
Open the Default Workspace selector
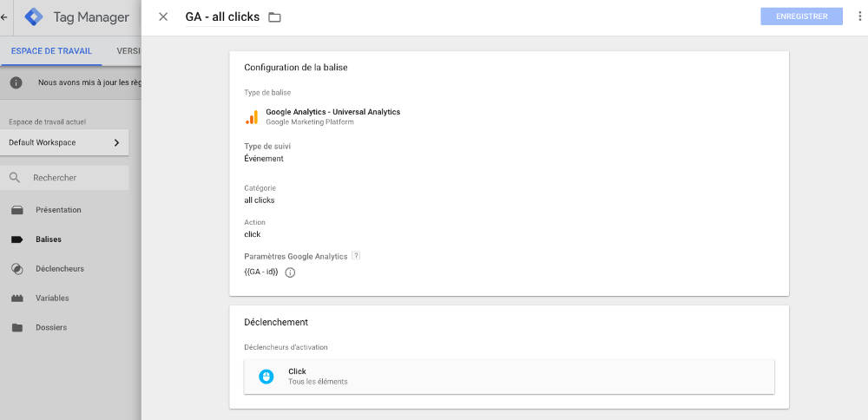65,143
